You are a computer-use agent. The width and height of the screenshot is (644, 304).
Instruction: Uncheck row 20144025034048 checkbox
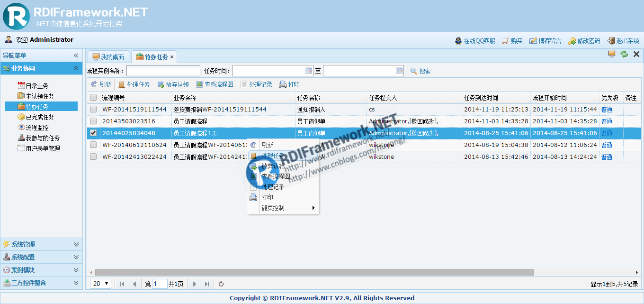(x=93, y=133)
